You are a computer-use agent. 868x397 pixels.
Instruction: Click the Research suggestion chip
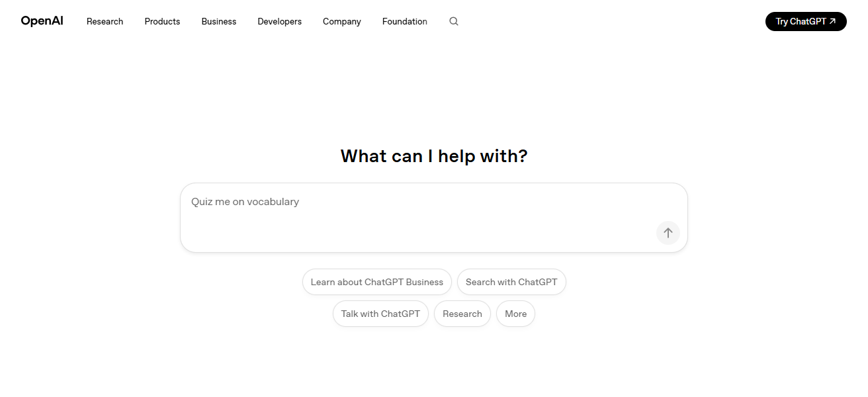[x=462, y=314]
